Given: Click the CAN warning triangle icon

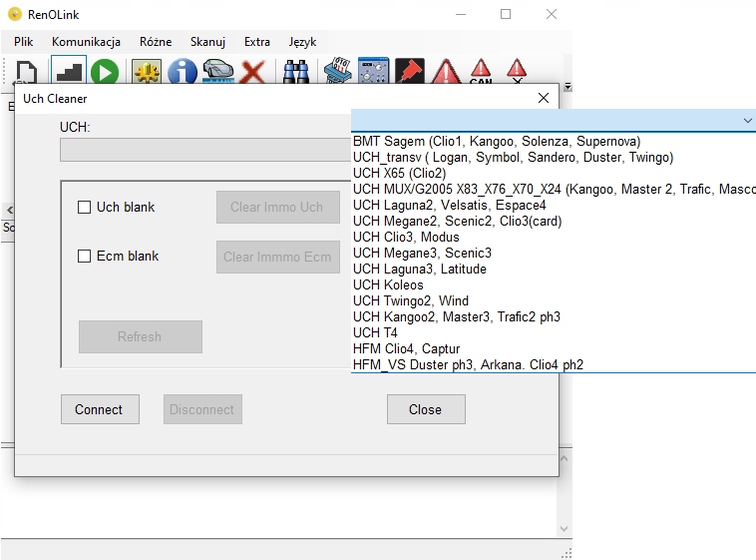Looking at the screenshot, I should tap(481, 72).
